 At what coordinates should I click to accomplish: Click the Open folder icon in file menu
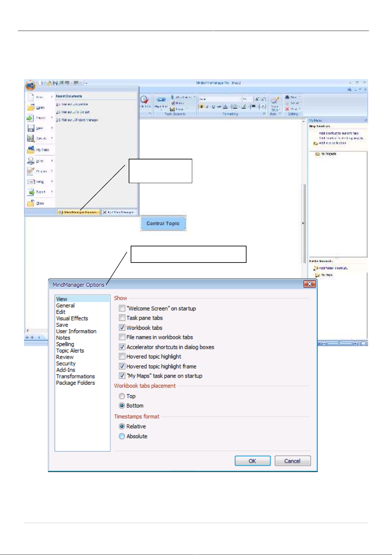[x=31, y=107]
